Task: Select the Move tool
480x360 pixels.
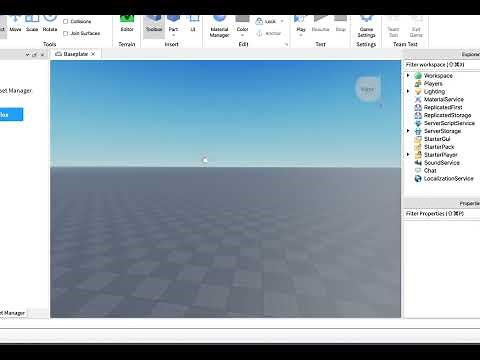Action: pos(15,23)
